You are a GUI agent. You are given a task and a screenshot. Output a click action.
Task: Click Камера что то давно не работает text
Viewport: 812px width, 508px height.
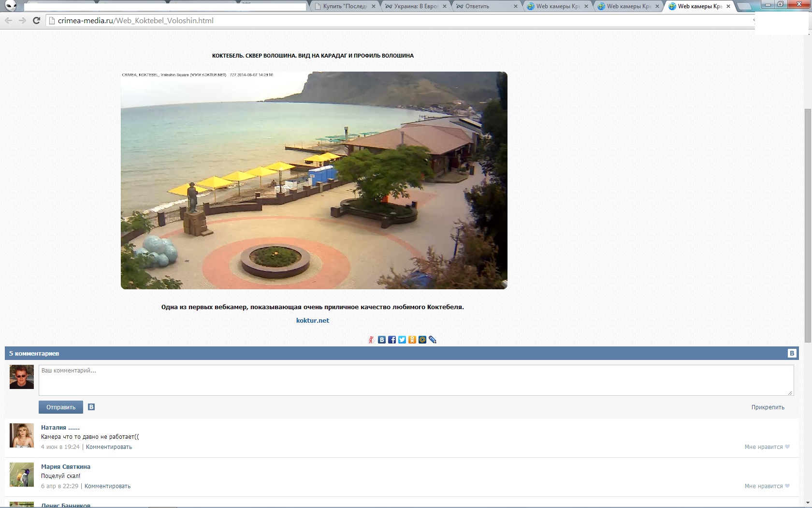90,436
